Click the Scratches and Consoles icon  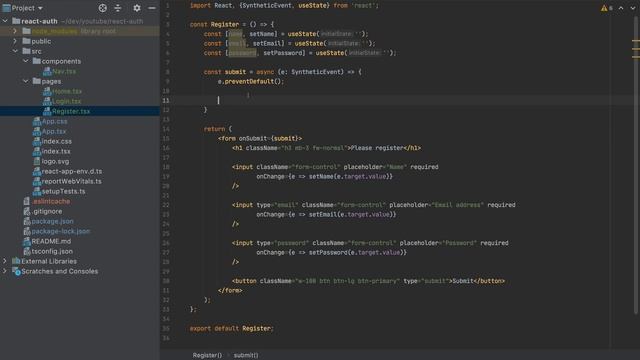pyautogui.click(x=16, y=271)
